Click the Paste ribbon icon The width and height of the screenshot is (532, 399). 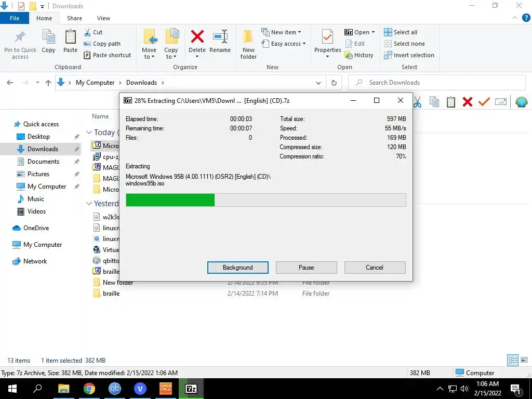click(70, 37)
